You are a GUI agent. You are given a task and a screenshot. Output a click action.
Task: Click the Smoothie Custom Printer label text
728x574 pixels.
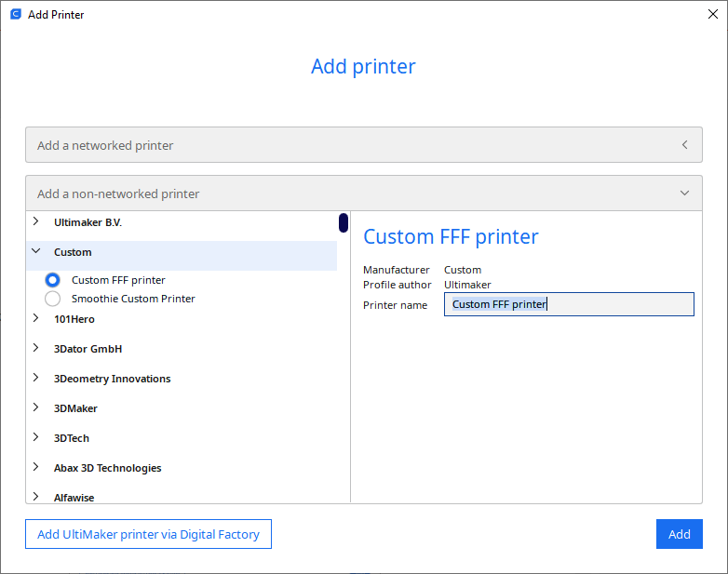(x=133, y=299)
